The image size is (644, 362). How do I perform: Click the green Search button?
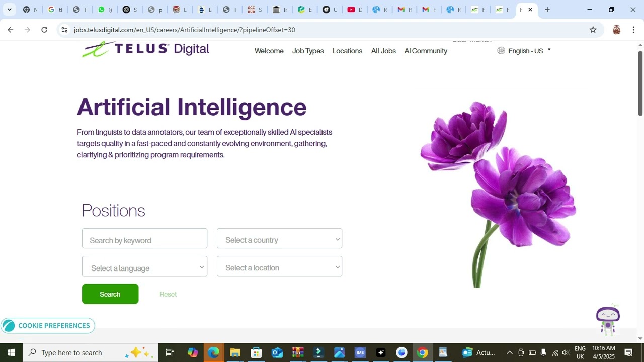pos(110,294)
